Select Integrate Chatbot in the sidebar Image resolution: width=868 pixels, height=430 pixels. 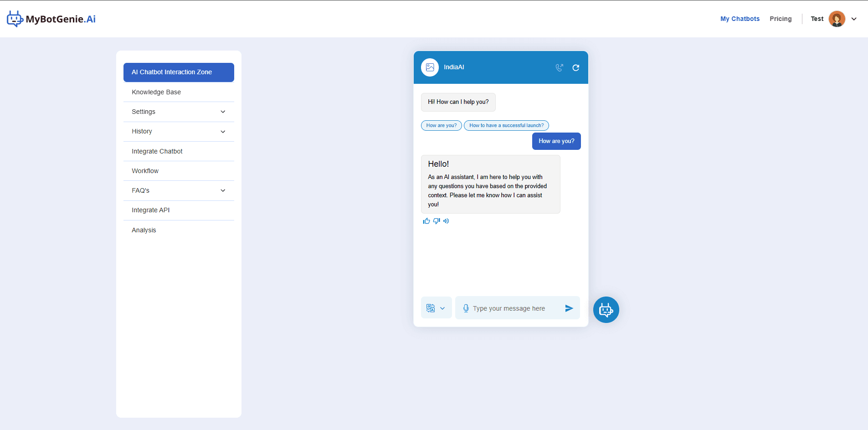tap(179, 151)
